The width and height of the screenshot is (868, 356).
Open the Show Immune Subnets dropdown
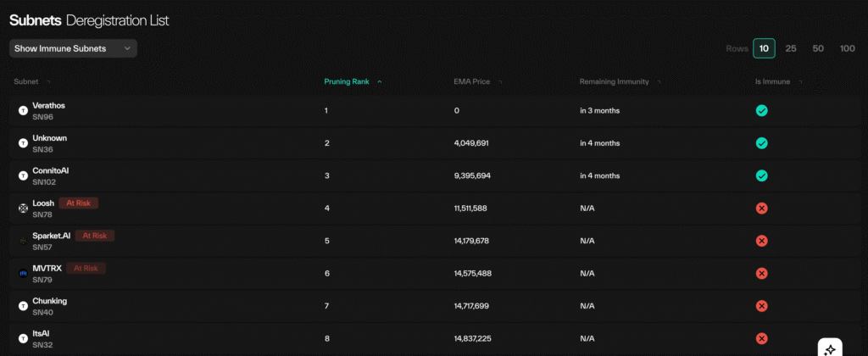73,48
